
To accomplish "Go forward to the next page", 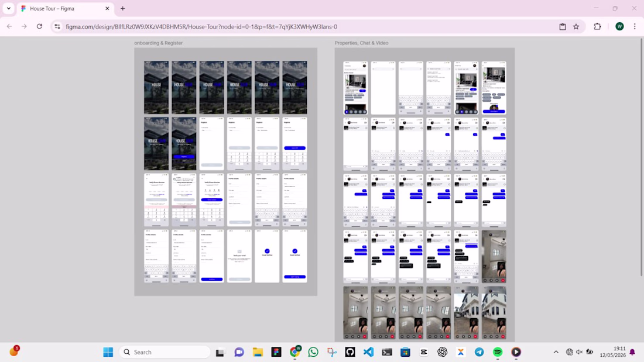I will tap(24, 27).
